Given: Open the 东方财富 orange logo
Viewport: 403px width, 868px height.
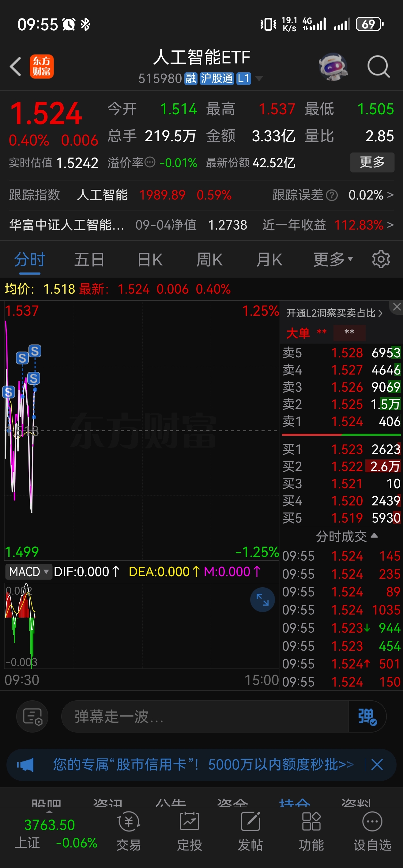Looking at the screenshot, I should (x=42, y=67).
